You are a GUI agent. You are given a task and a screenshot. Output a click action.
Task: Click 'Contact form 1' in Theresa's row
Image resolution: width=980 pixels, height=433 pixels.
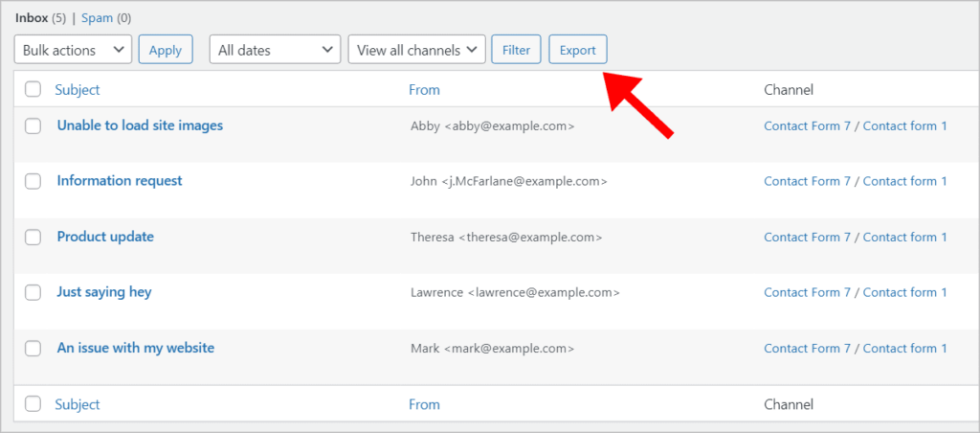[x=905, y=237]
